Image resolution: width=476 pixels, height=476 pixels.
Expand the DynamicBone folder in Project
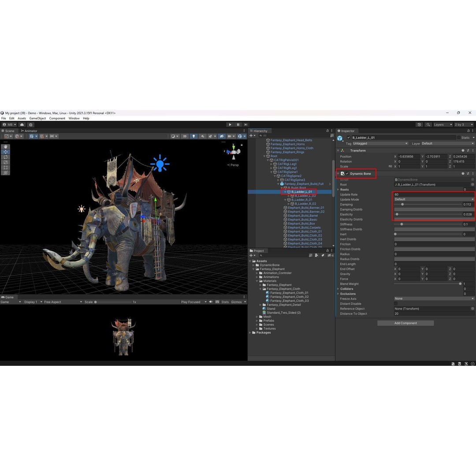[254, 265]
